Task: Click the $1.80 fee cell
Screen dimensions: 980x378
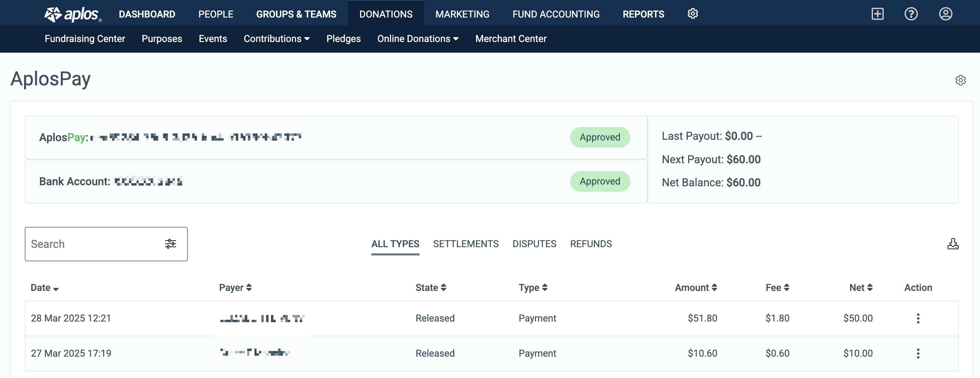Action: [777, 318]
